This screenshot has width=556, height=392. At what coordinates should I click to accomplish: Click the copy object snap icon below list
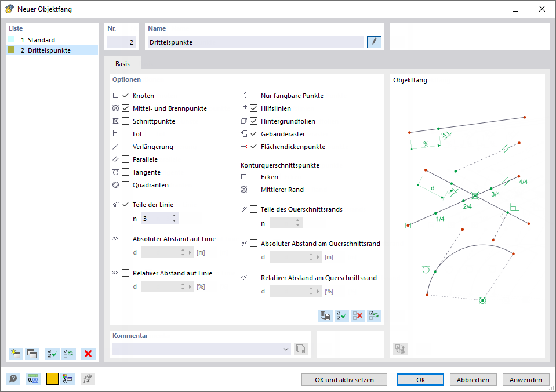point(32,354)
